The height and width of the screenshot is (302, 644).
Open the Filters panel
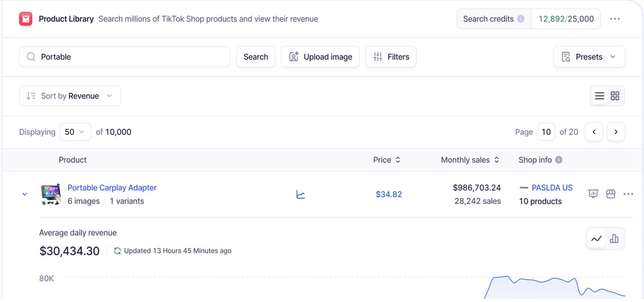[391, 57]
